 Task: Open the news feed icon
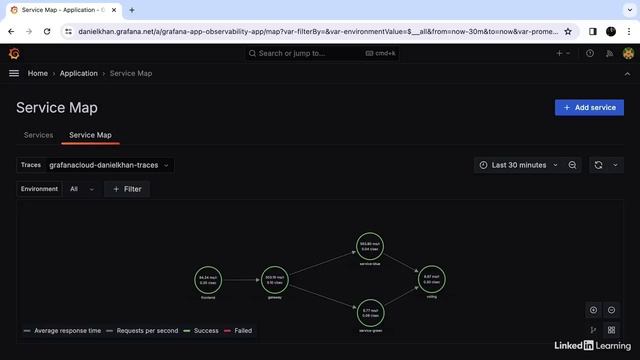coord(609,53)
